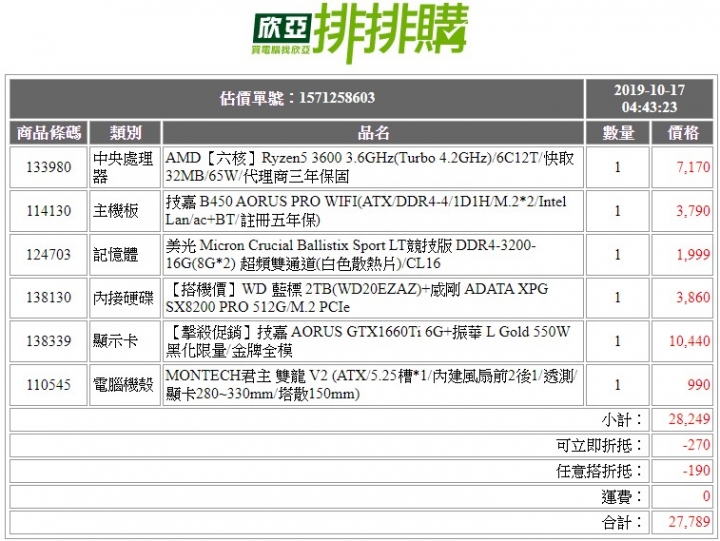
Task: Click the subtotal value 28,249
Action: pyautogui.click(x=689, y=419)
